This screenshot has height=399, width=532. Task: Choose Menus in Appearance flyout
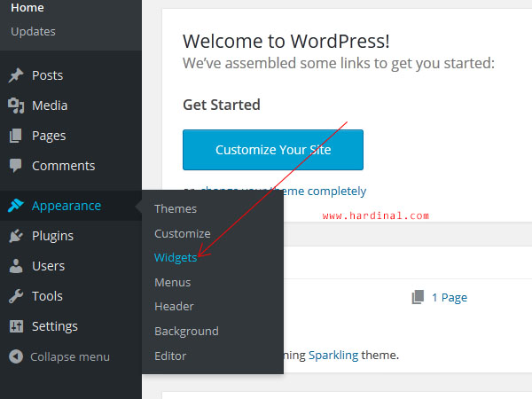point(172,282)
